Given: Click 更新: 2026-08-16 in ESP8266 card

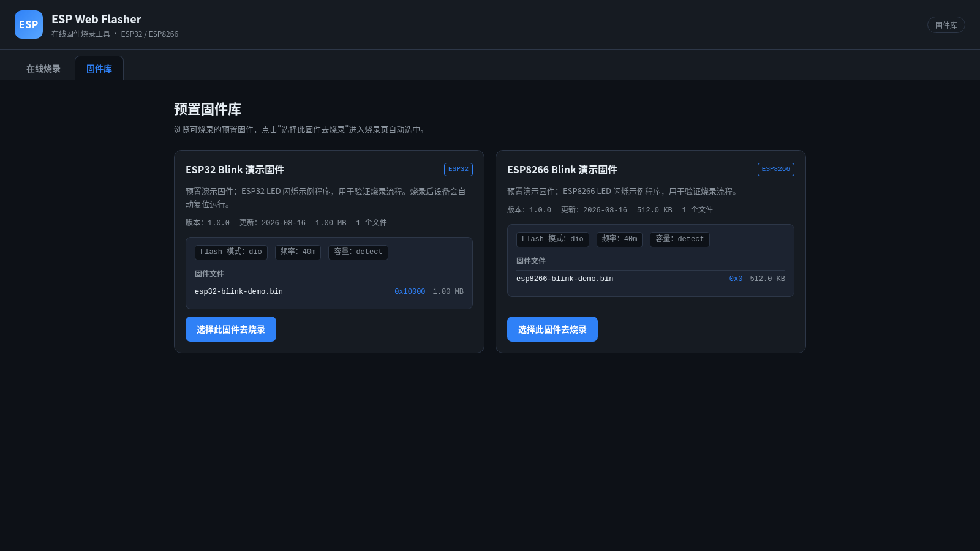Looking at the screenshot, I should tap(594, 210).
